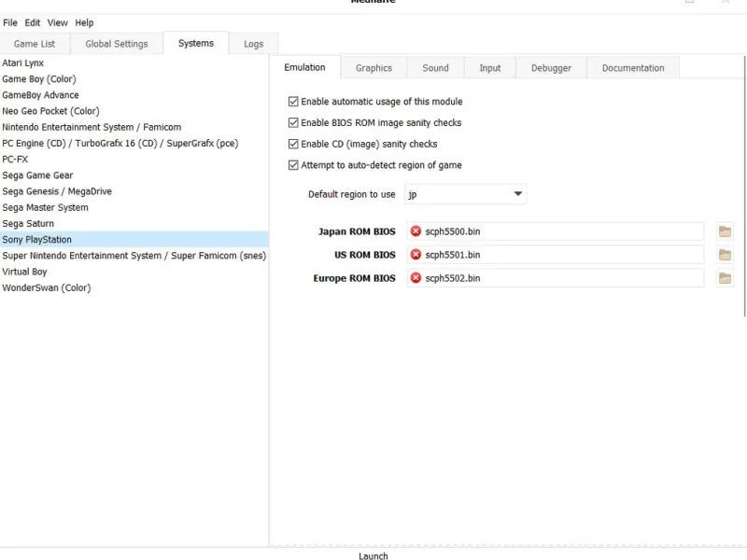This screenshot has width=747, height=560.
Task: Select Sega Game Gear system
Action: [134, 175]
